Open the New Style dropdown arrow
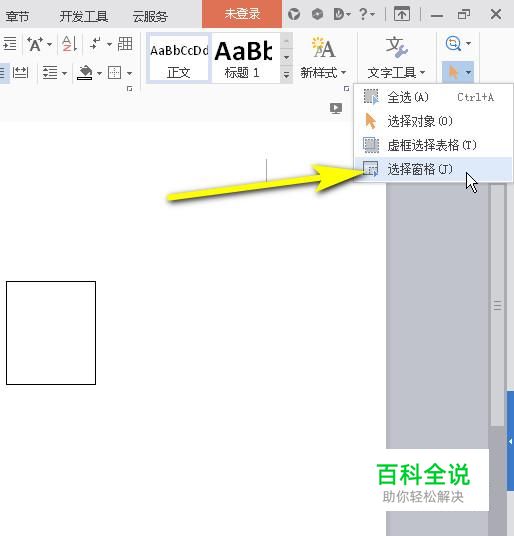Screen dimensions: 514x536 343,72
